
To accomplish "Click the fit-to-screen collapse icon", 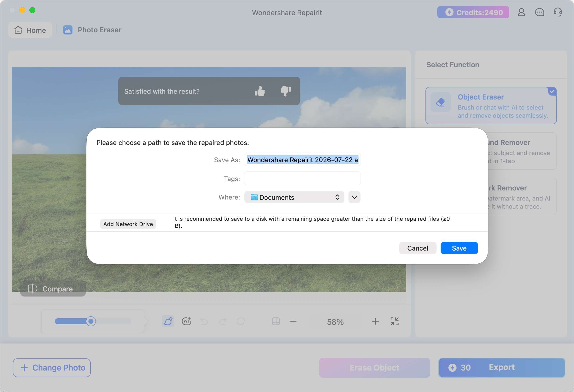I will tap(394, 321).
